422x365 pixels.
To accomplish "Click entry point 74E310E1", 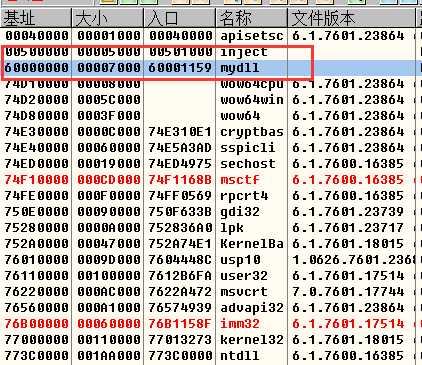I will click(x=180, y=132).
